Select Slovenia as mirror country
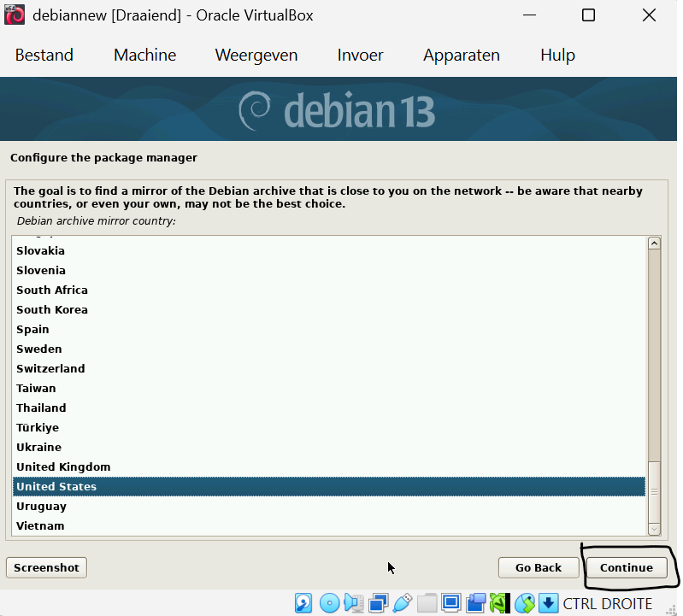The height and width of the screenshot is (616, 683). [x=329, y=270]
